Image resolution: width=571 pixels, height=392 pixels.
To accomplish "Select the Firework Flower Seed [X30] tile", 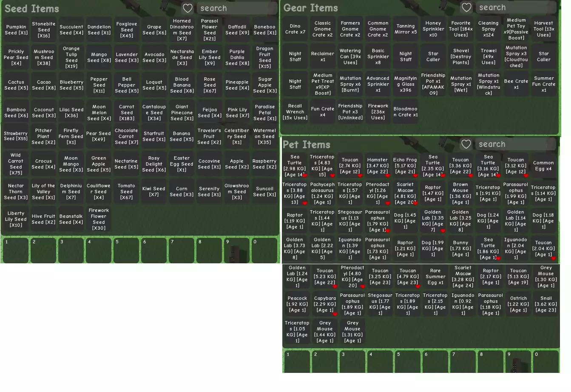I will coord(99,219).
